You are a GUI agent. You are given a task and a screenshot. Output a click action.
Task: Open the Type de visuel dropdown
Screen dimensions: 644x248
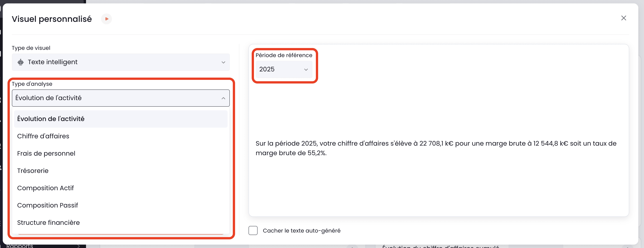(x=121, y=62)
